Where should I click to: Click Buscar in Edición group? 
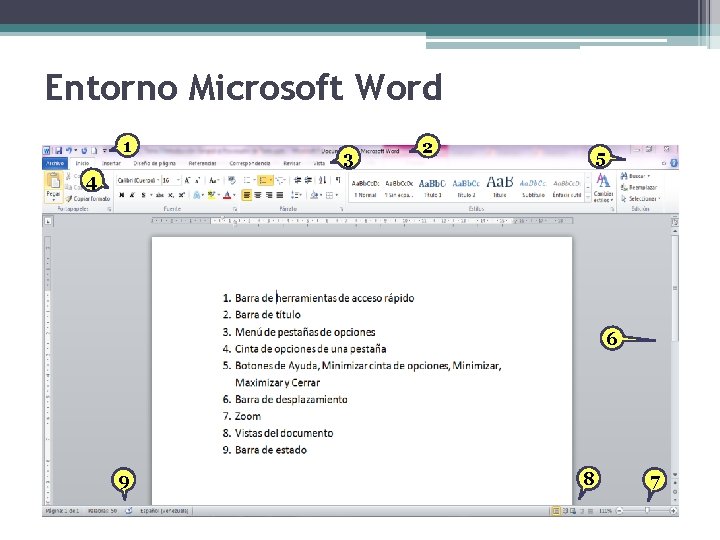point(635,176)
